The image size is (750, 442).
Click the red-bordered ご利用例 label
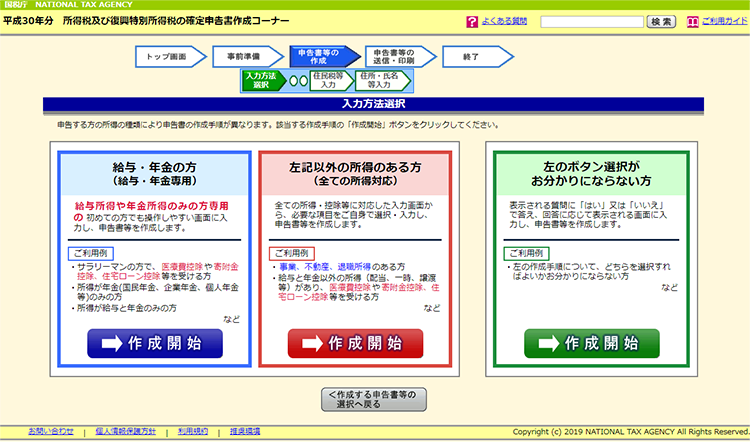click(x=292, y=253)
